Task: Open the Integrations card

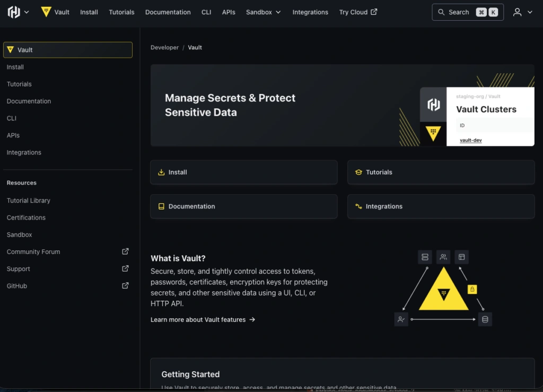Action: [x=441, y=206]
